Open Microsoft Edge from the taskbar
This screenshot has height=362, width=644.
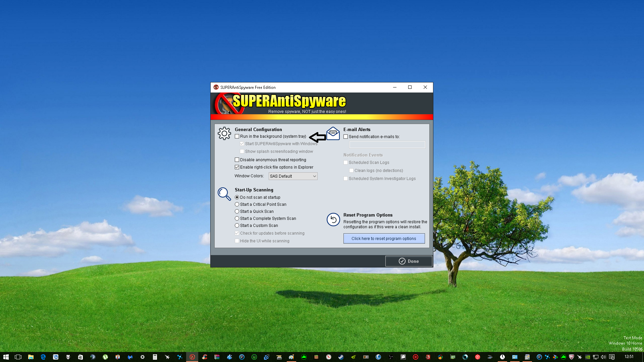pos(43,357)
